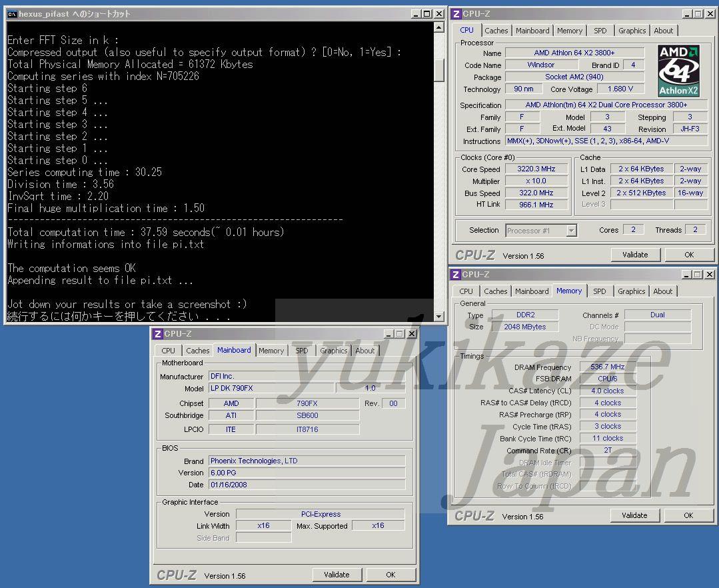Click the motherboard Model field LP DK 790FX

[271, 388]
